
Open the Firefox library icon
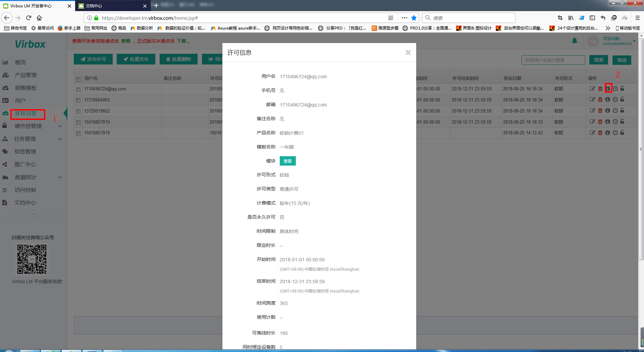[x=571, y=18]
